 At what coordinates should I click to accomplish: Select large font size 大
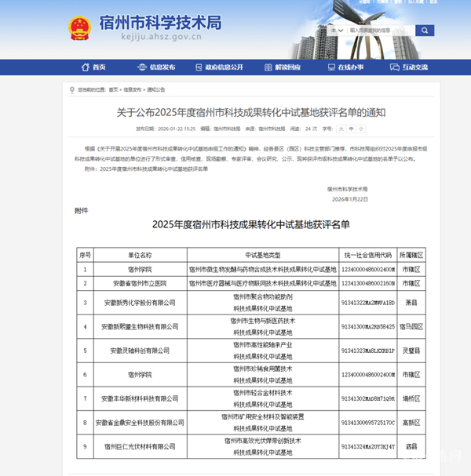(341, 128)
